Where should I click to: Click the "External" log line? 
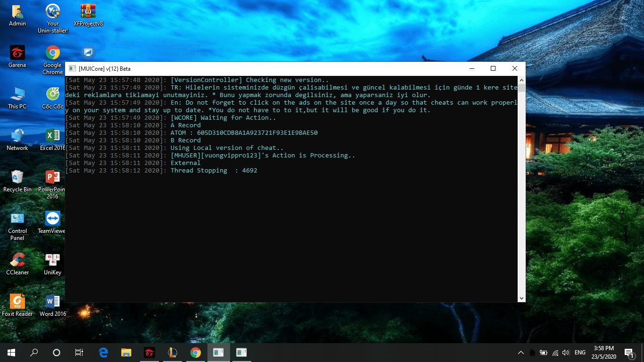click(x=186, y=163)
